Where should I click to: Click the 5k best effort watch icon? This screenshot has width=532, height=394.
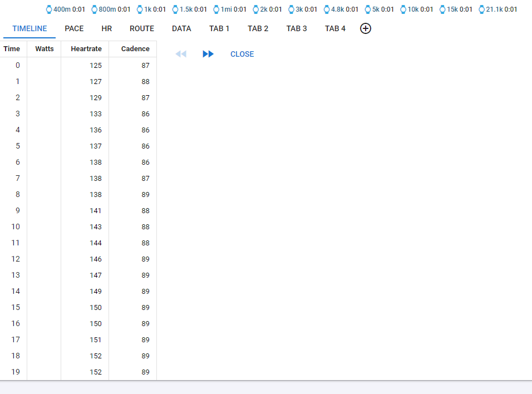[368, 9]
